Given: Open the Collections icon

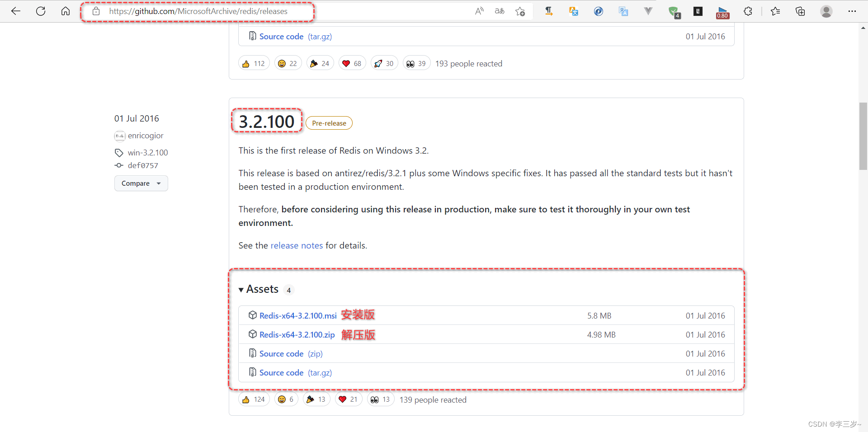Looking at the screenshot, I should [800, 11].
